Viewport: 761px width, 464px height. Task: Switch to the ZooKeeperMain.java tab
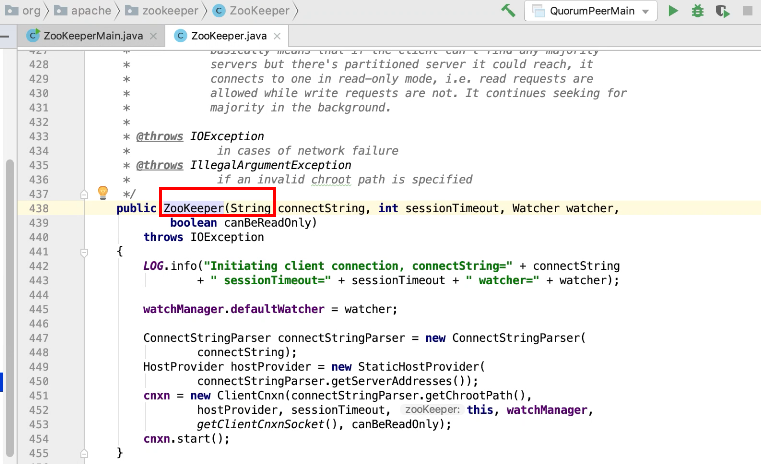pyautogui.click(x=93, y=36)
